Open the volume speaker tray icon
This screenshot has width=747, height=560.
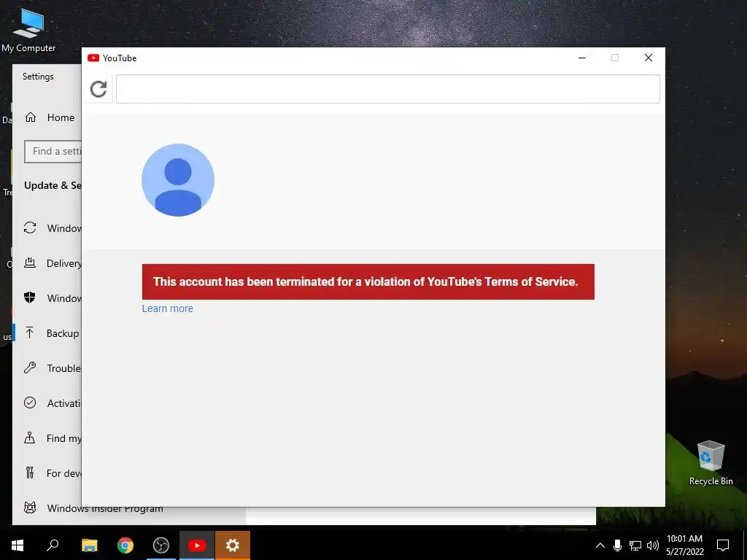653,545
